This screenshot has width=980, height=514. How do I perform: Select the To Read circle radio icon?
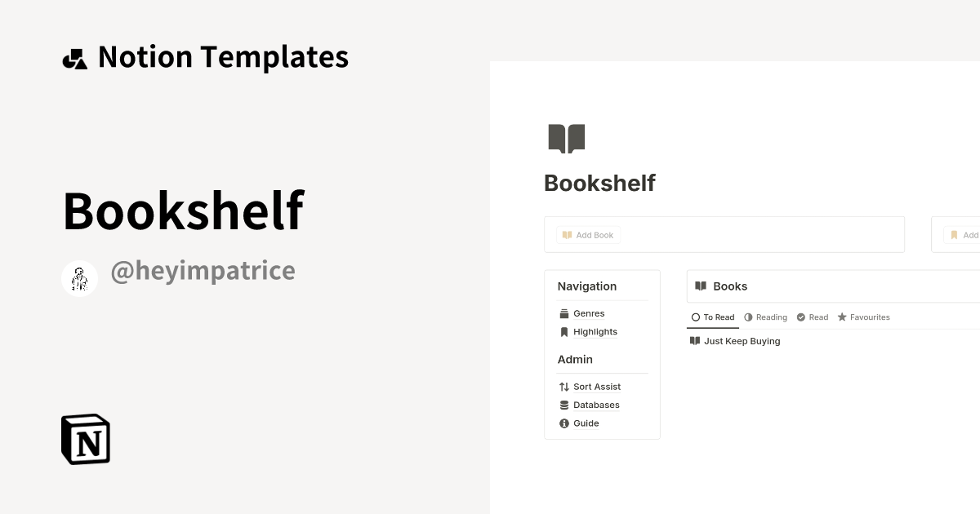(696, 317)
